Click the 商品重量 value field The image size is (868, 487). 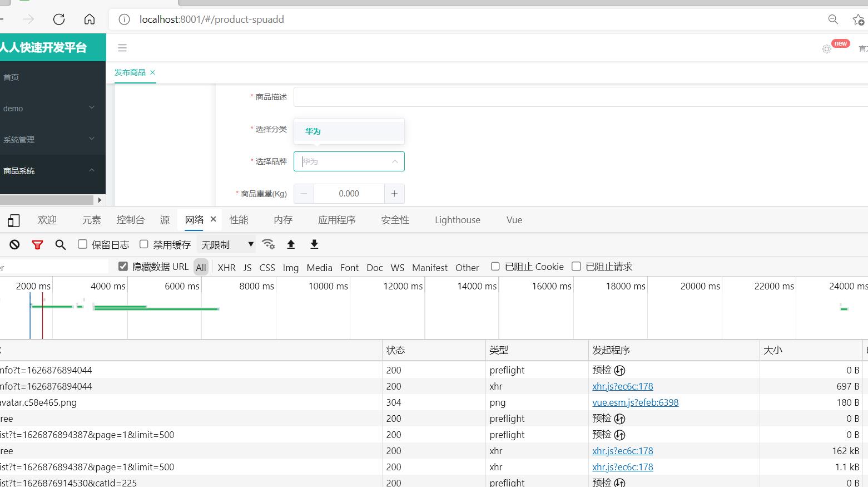click(349, 194)
